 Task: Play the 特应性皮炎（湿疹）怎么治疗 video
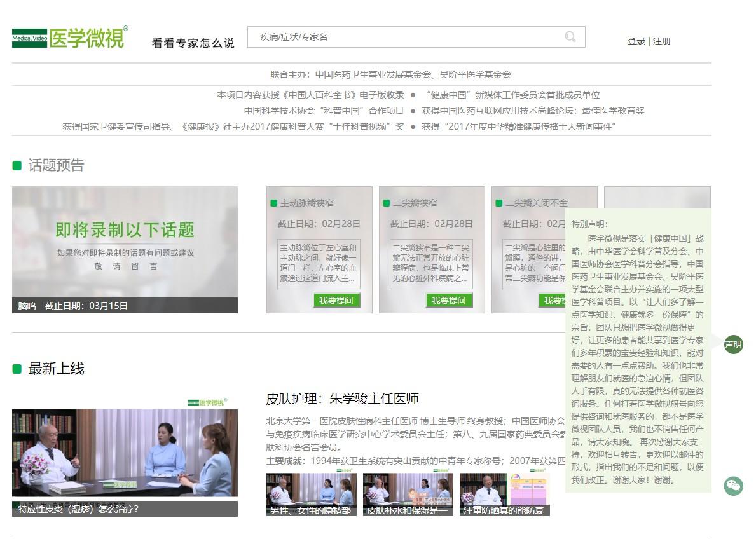point(125,454)
